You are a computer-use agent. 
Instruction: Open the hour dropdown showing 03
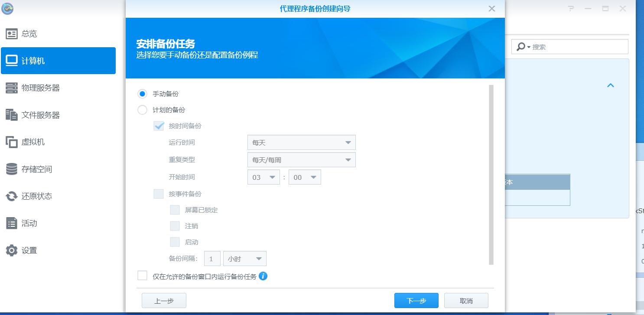(263, 177)
